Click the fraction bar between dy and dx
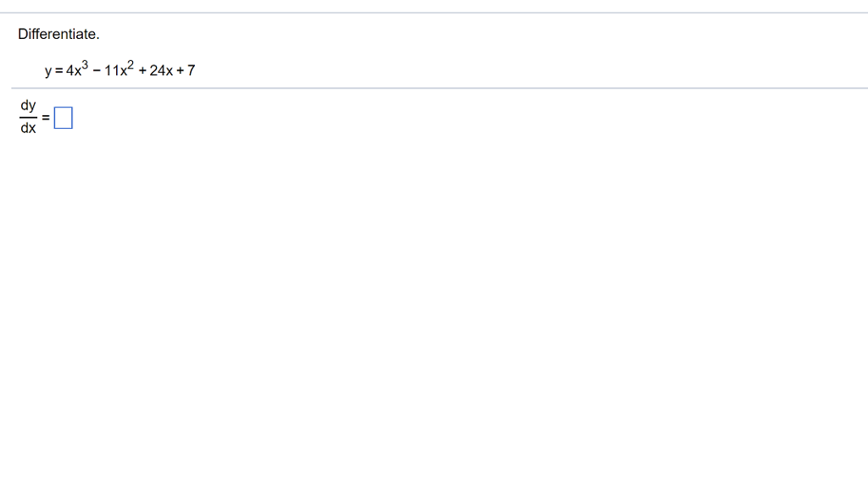This screenshot has height=488, width=868. pos(29,117)
